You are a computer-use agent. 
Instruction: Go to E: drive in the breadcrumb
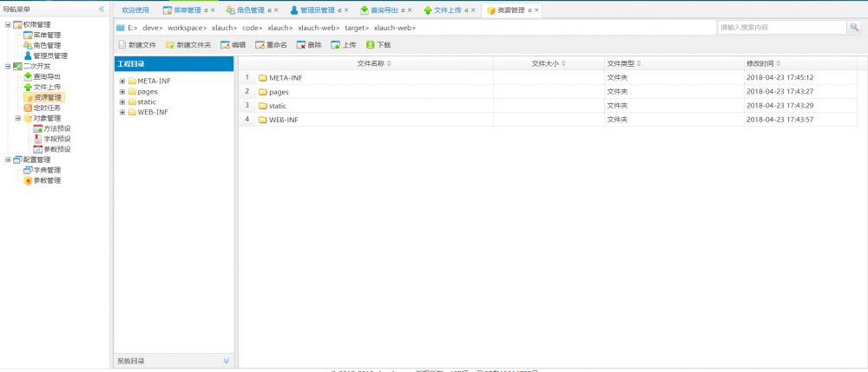131,28
